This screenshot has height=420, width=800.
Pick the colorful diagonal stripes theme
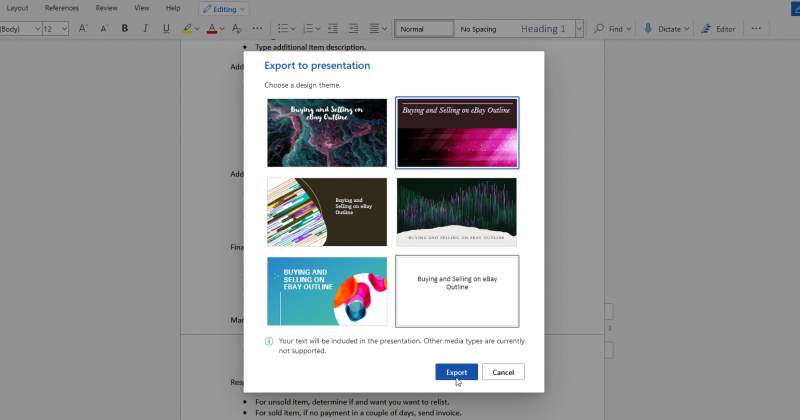327,212
